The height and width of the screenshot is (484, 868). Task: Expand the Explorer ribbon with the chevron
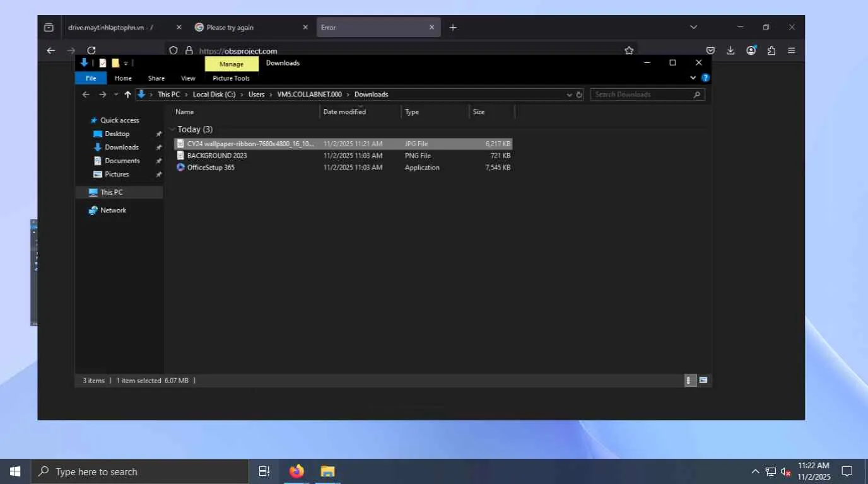693,78
